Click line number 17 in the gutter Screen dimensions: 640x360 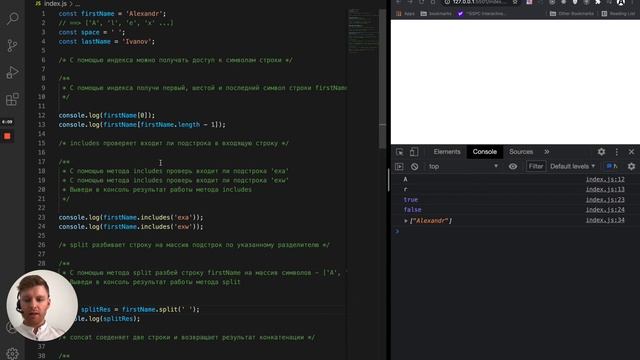coord(42,162)
